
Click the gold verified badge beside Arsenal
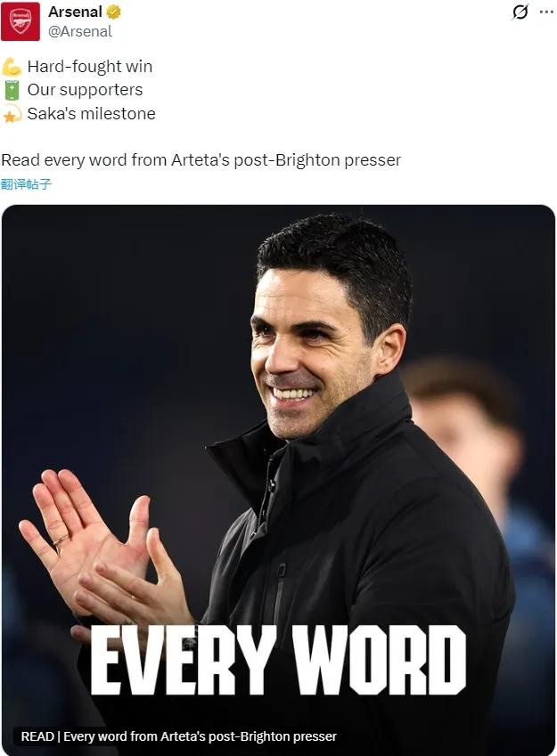coord(114,12)
